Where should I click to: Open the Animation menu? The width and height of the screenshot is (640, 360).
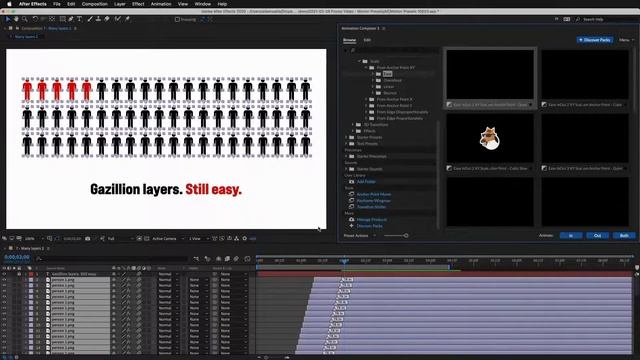[x=161, y=4]
